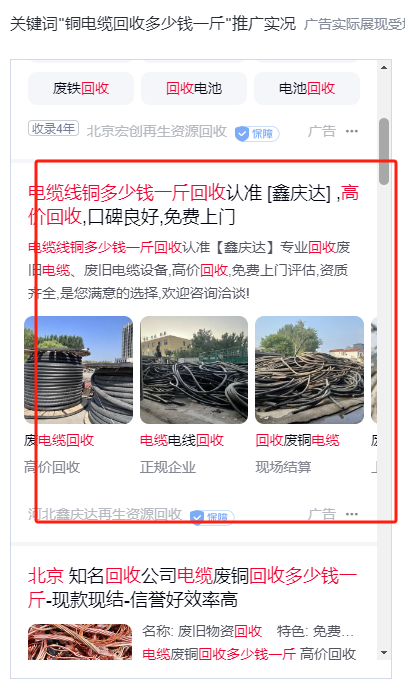Click the 北京宏创再生资源回收 advertiser name
405x690 pixels.
coord(157,131)
